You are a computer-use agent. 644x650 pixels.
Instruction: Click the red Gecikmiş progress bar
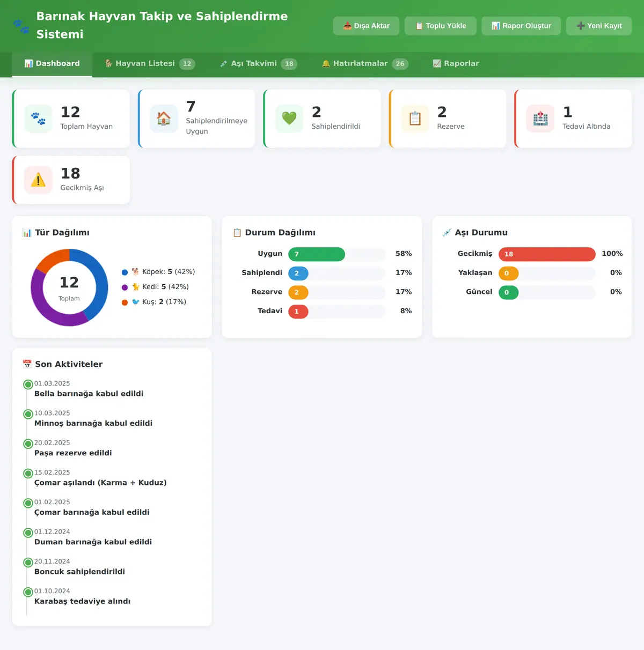(x=547, y=254)
